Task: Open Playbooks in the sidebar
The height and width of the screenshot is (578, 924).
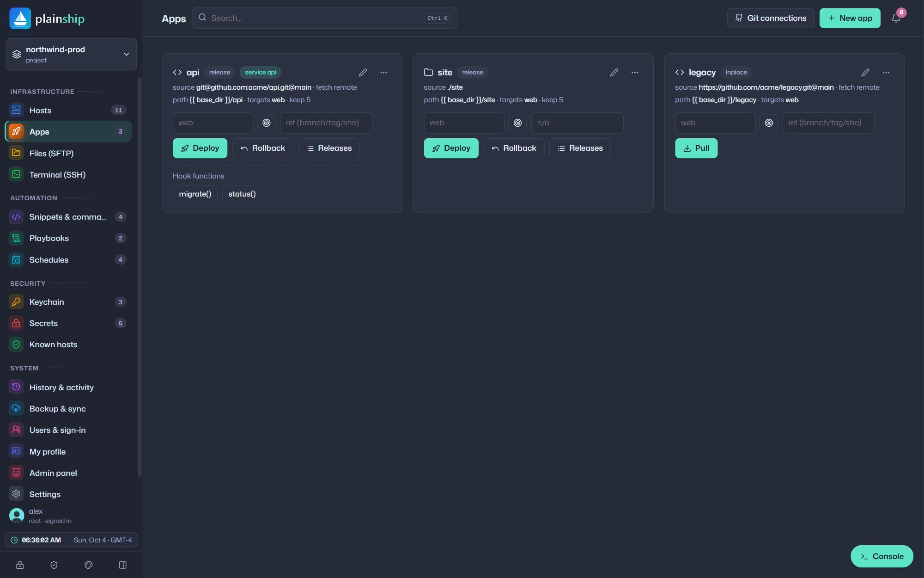Action: pyautogui.click(x=68, y=238)
